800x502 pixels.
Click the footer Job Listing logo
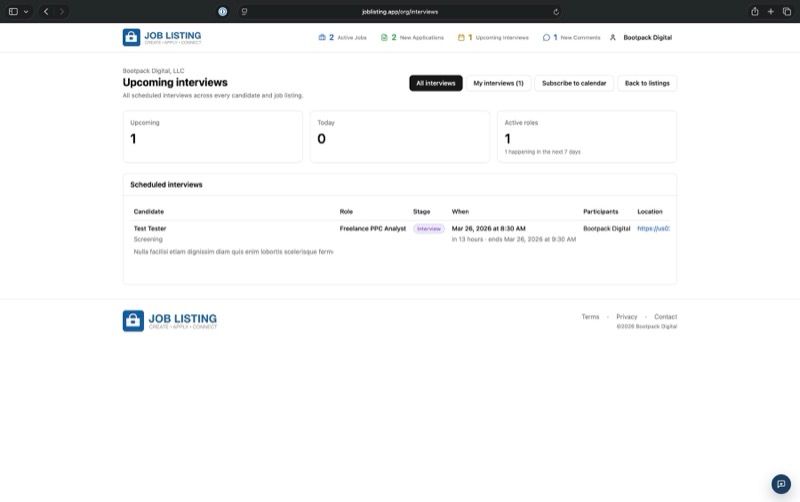(x=169, y=321)
